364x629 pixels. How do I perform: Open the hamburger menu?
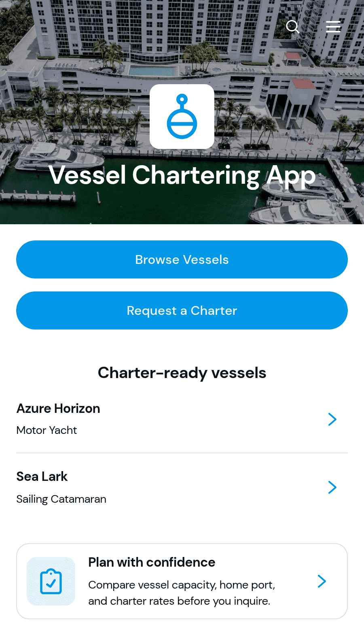point(333,27)
